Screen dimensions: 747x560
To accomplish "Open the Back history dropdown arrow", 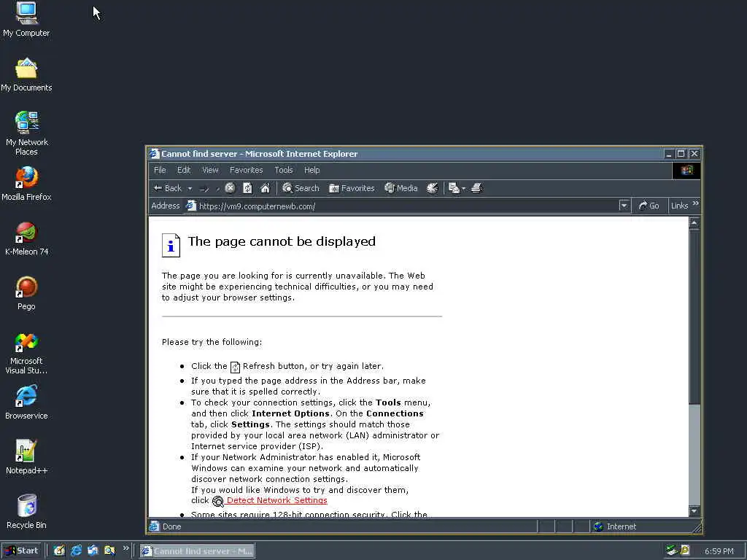I will coord(190,189).
